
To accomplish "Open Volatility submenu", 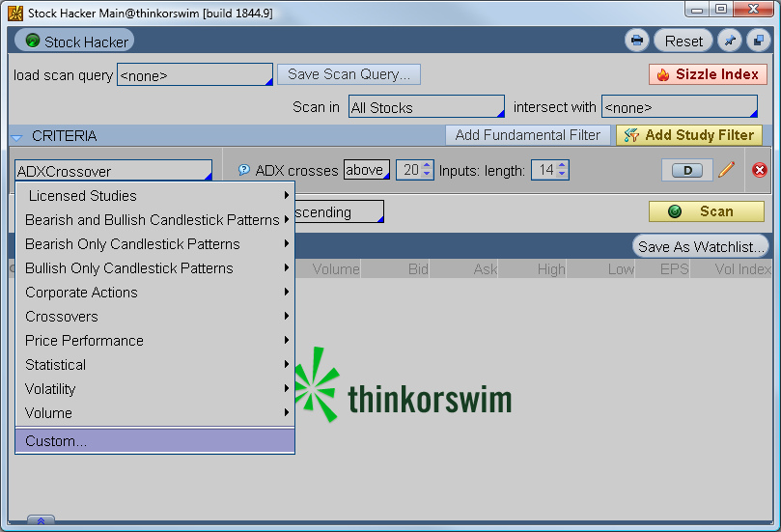I will tap(154, 388).
